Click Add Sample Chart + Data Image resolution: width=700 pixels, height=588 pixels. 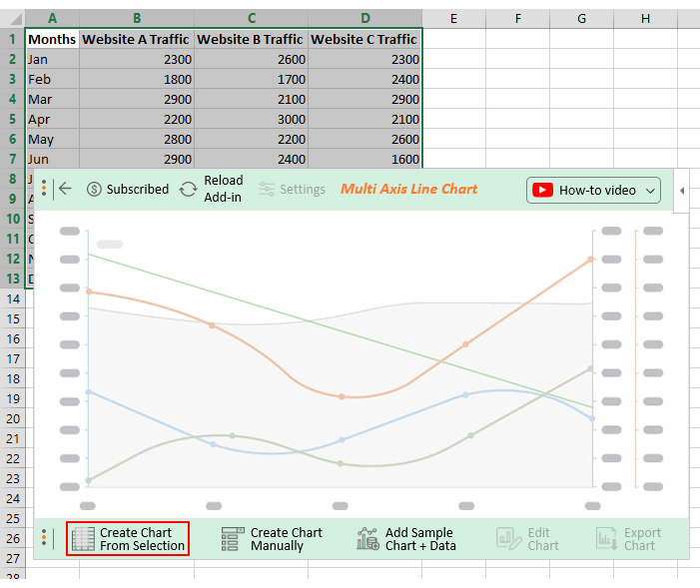tap(406, 539)
